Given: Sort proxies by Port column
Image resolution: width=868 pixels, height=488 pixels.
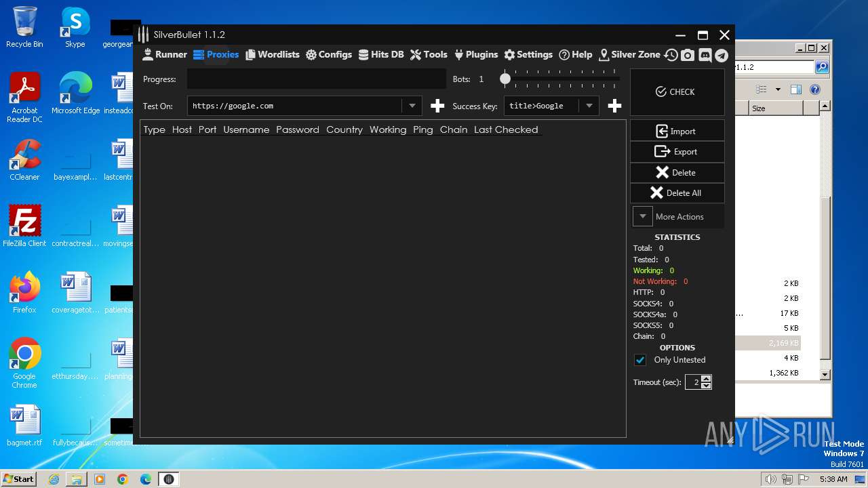Looking at the screenshot, I should click(208, 129).
